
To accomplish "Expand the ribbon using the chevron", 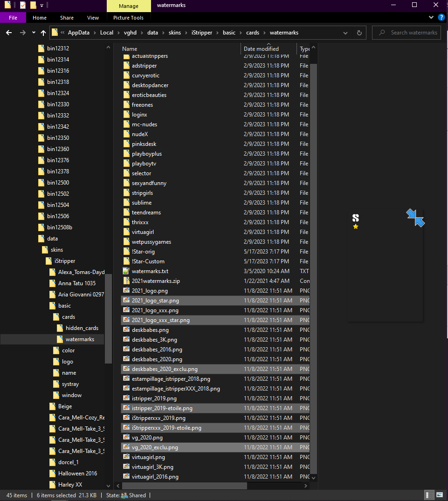I will (431, 18).
